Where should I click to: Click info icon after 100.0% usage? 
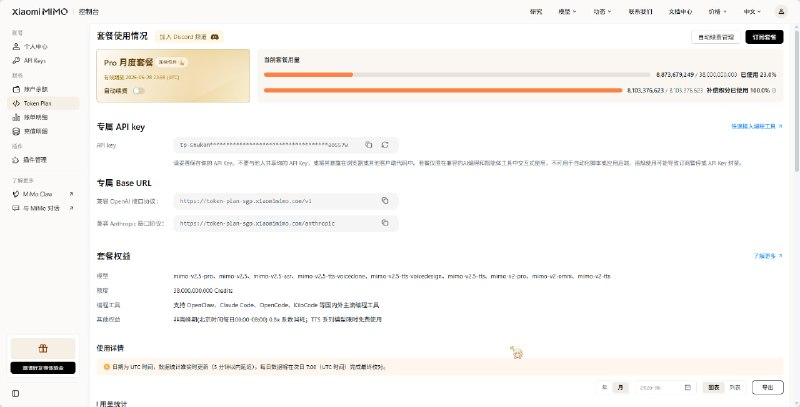click(x=774, y=90)
